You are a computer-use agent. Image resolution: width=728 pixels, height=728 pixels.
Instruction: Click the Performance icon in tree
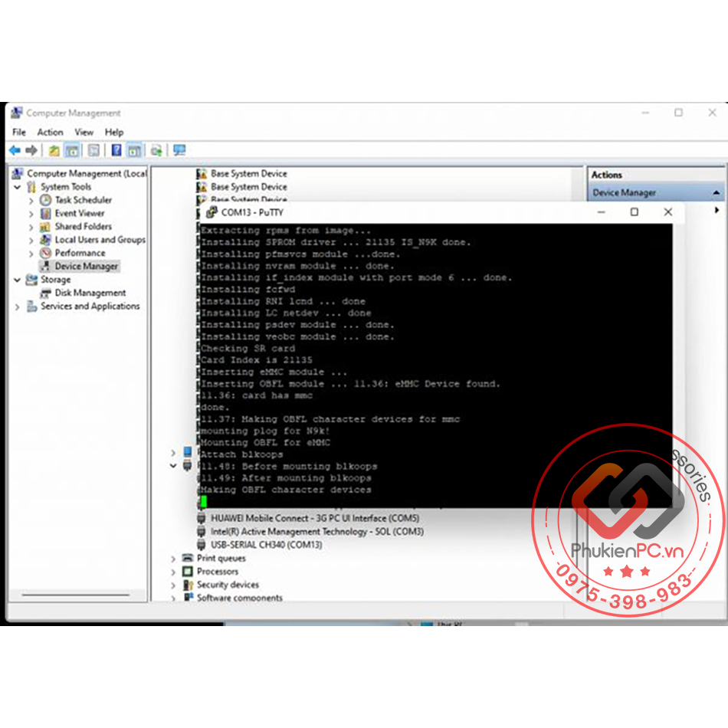[x=45, y=253]
